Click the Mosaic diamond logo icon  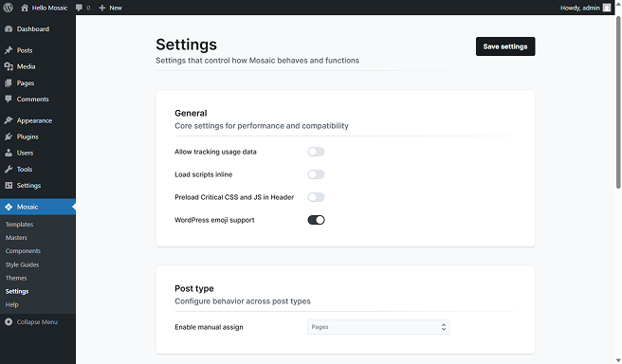(9, 207)
